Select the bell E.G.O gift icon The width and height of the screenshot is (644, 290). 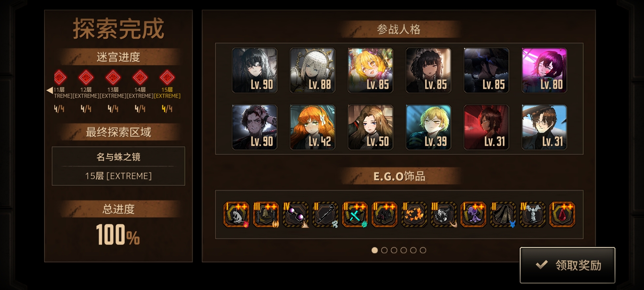coord(266,215)
